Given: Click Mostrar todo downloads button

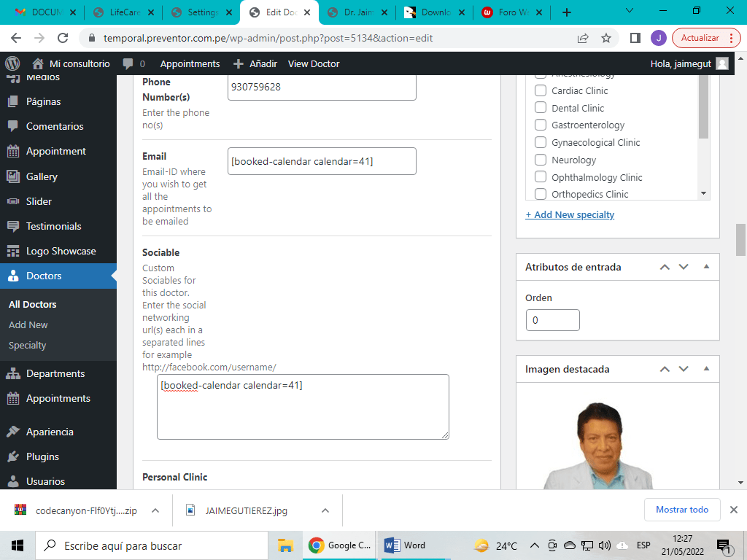Looking at the screenshot, I should pos(682,510).
